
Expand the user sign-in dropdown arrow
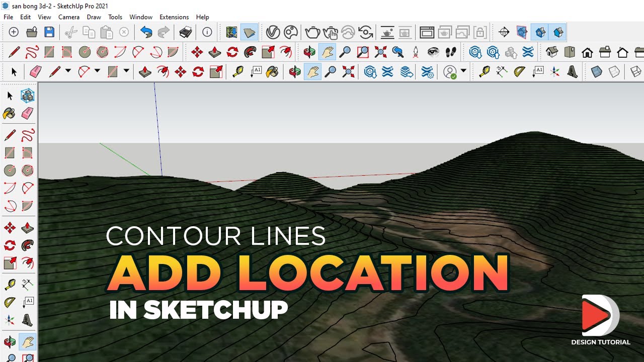coord(463,71)
